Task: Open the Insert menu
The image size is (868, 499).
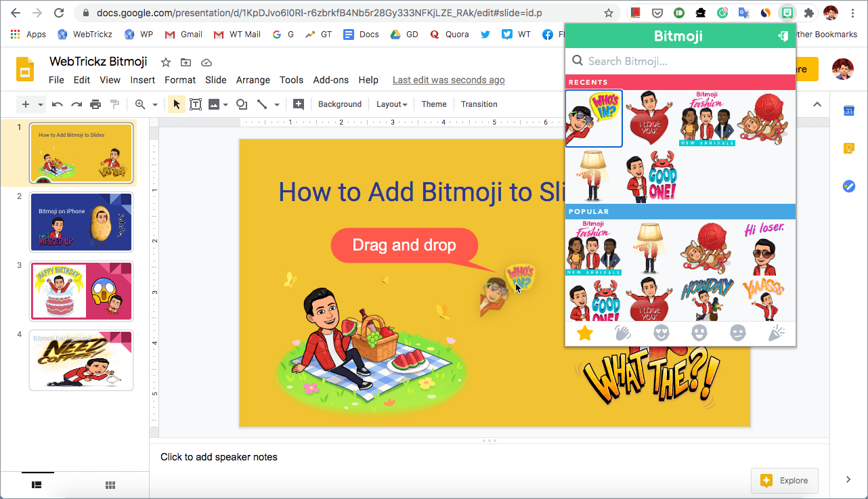Action: click(x=143, y=80)
